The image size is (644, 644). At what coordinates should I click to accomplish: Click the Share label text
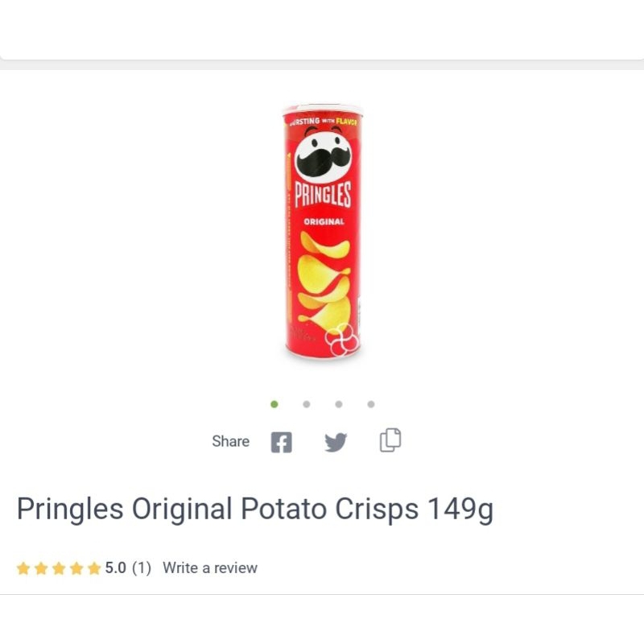click(x=230, y=441)
